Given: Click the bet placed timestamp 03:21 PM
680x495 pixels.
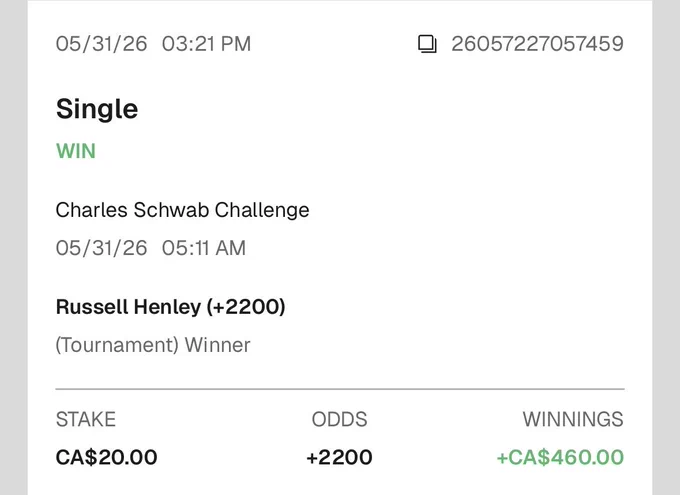Looking at the screenshot, I should click(x=206, y=44).
